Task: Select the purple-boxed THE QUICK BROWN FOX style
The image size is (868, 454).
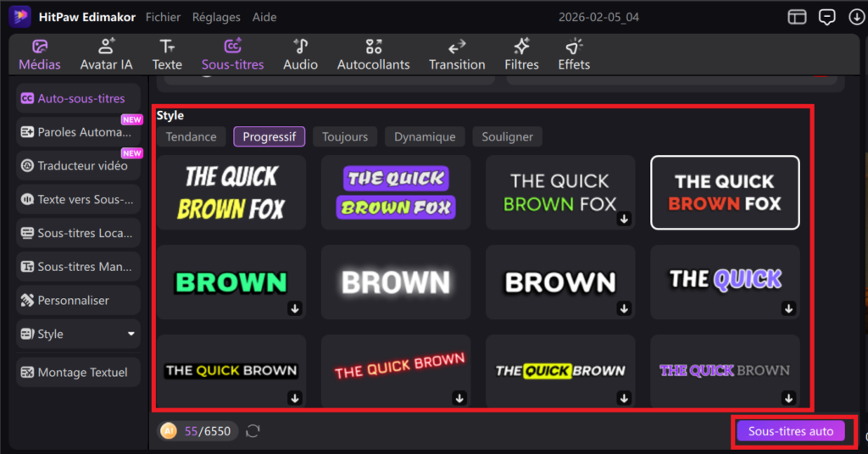Action: coord(396,192)
